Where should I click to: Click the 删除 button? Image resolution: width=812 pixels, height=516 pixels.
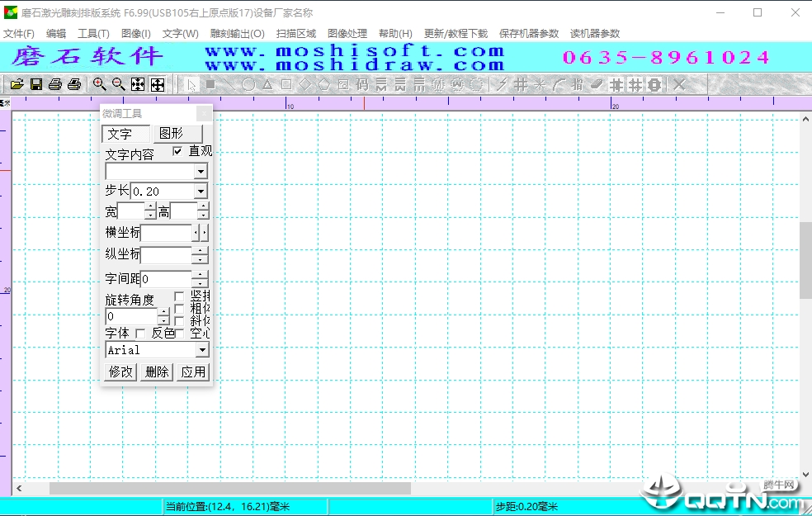(x=157, y=372)
